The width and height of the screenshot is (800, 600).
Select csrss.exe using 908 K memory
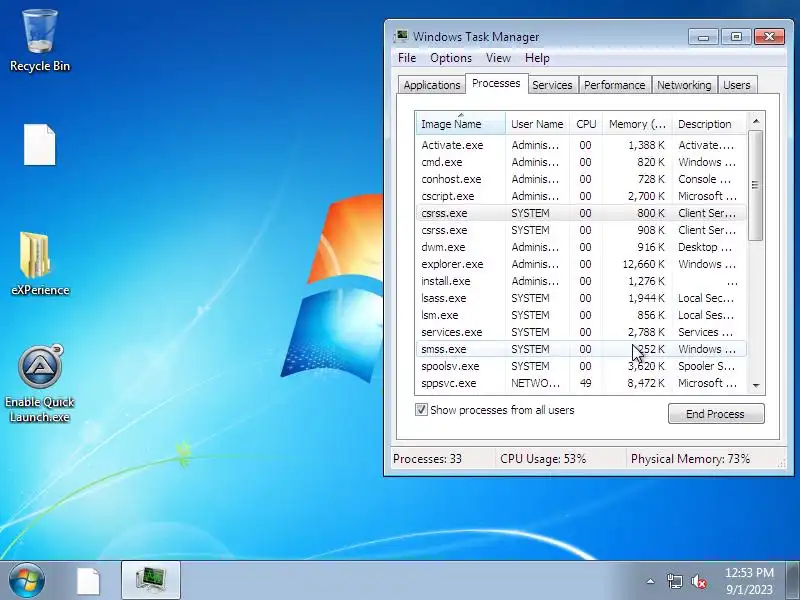pos(581,230)
